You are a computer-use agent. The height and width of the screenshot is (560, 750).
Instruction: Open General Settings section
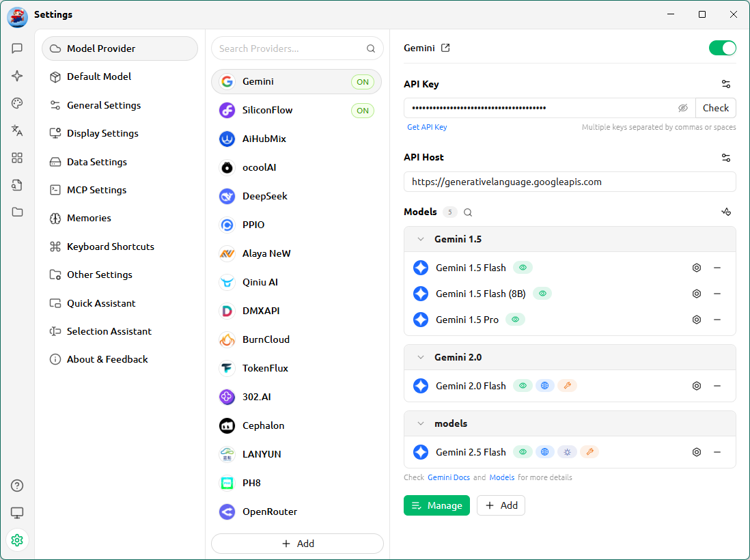pos(120,105)
